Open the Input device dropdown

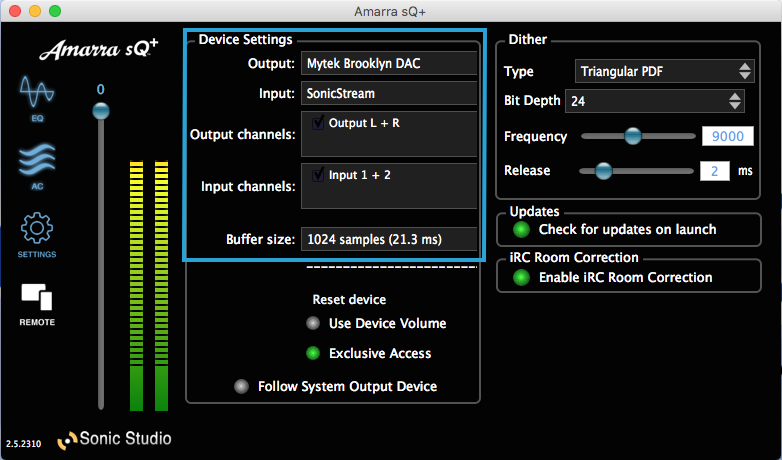[389, 93]
